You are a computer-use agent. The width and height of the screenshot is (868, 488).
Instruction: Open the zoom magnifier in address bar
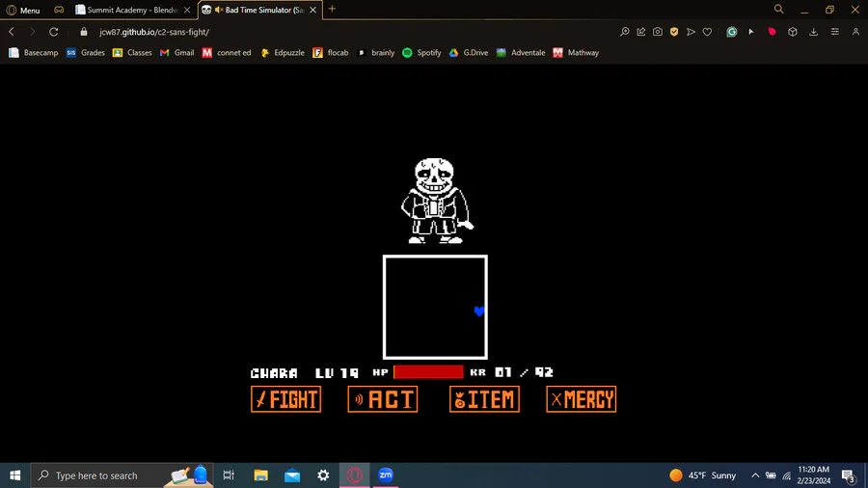(x=624, y=32)
